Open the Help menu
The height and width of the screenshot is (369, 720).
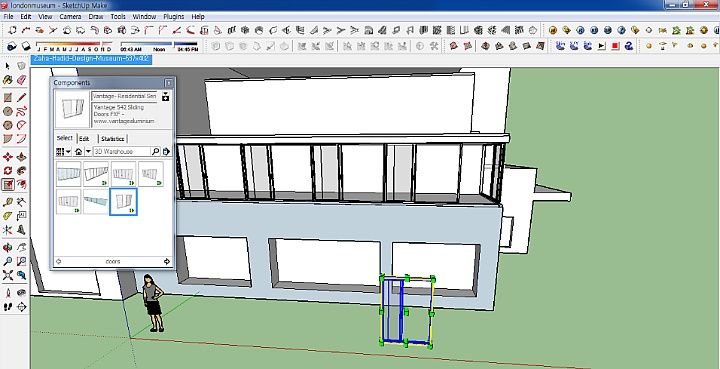coord(198,17)
